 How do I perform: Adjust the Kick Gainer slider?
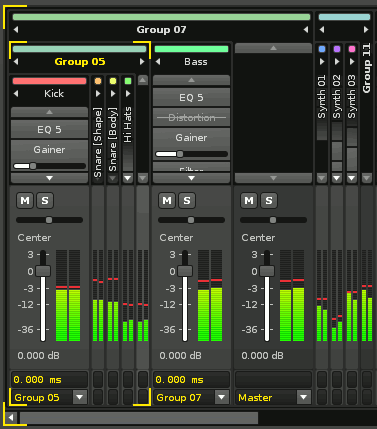[49, 166]
